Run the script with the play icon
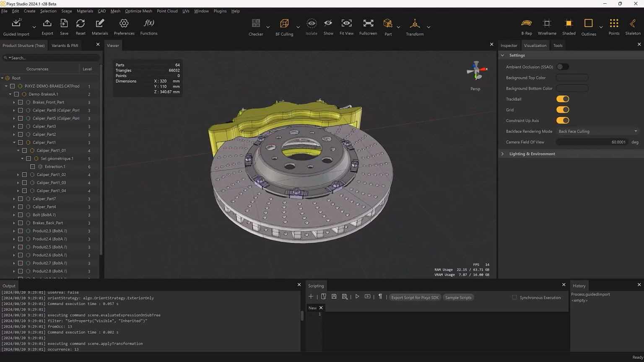Image resolution: width=644 pixels, height=362 pixels. click(x=357, y=296)
